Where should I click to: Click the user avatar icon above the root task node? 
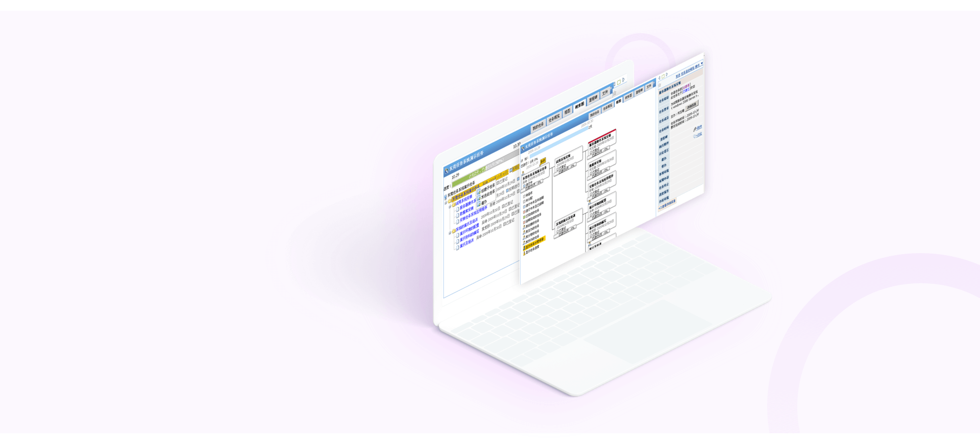(523, 172)
